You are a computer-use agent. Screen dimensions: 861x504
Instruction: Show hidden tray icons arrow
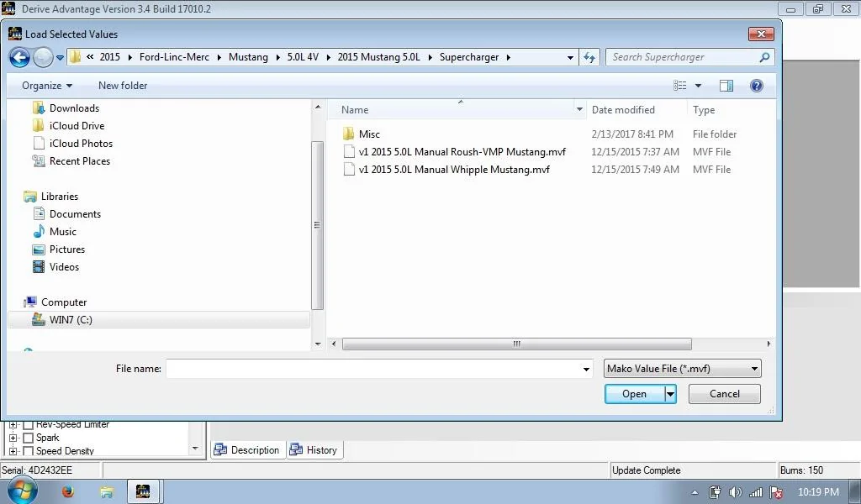[x=695, y=492]
